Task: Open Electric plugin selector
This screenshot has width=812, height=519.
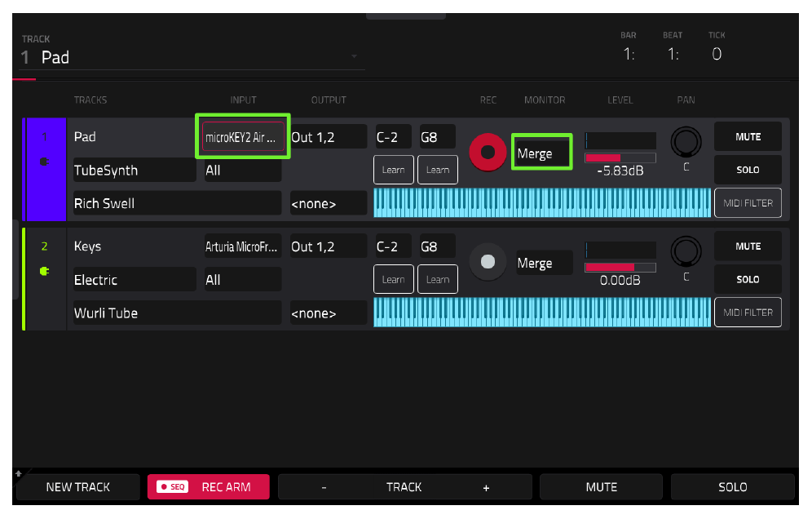Action: coord(135,280)
